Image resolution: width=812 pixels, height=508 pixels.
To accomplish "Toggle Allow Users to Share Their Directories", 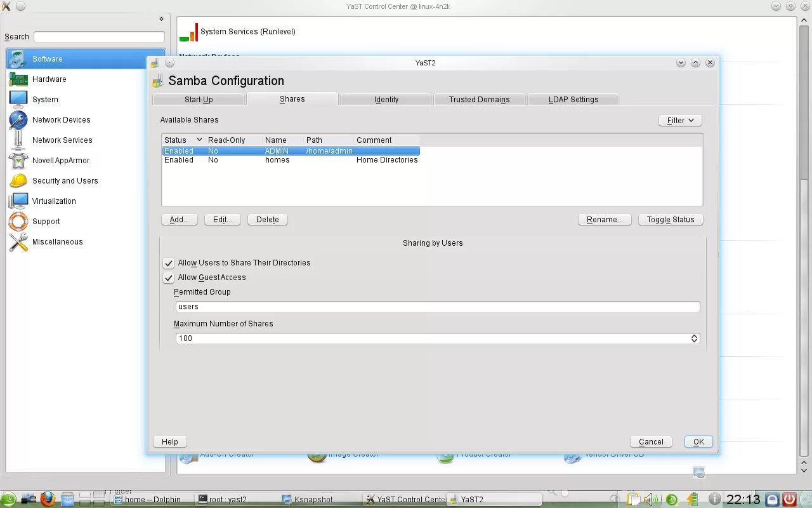I will (169, 263).
